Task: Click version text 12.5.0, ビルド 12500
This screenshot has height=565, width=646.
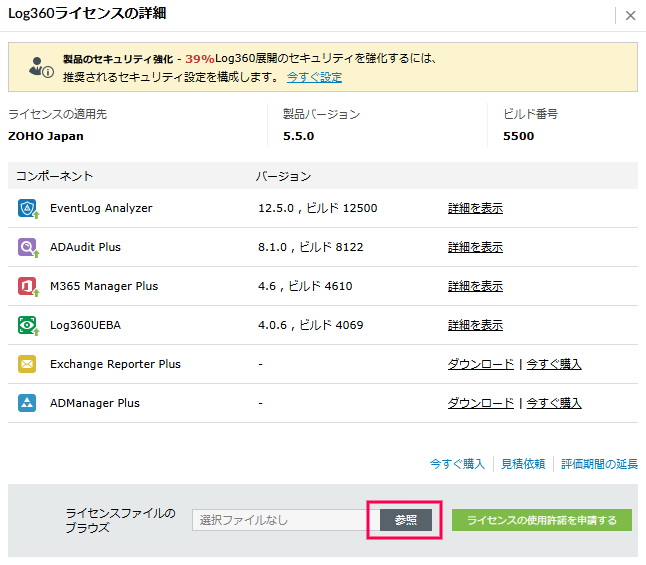Action: point(318,208)
